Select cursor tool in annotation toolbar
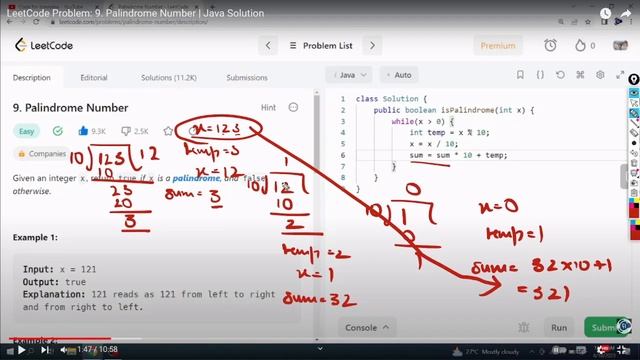This screenshot has height=360, width=640. click(633, 103)
